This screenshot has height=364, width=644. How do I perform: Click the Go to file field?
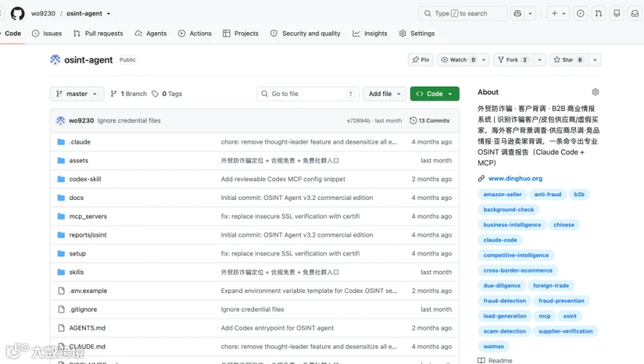pos(308,94)
